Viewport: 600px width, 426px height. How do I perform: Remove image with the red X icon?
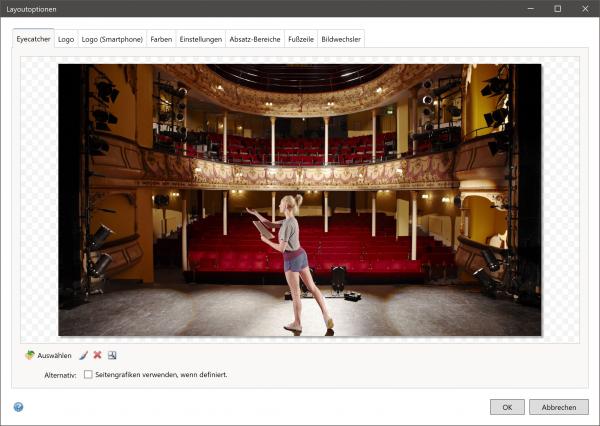click(98, 355)
